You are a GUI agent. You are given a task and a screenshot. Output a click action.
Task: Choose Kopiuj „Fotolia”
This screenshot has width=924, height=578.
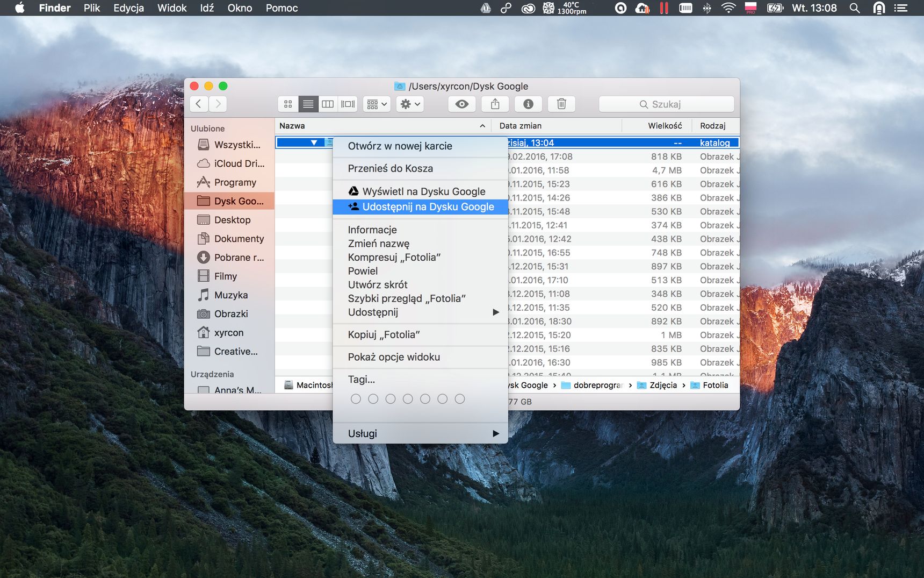point(420,334)
